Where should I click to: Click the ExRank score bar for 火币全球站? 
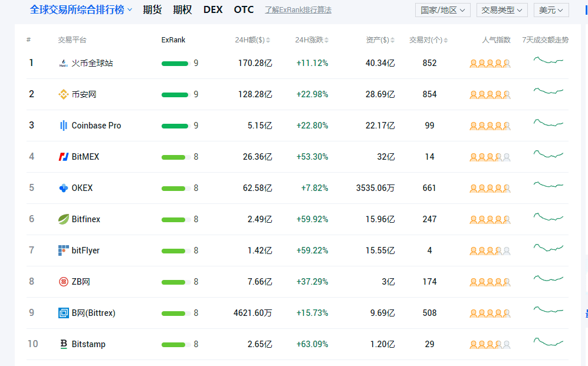click(176, 64)
